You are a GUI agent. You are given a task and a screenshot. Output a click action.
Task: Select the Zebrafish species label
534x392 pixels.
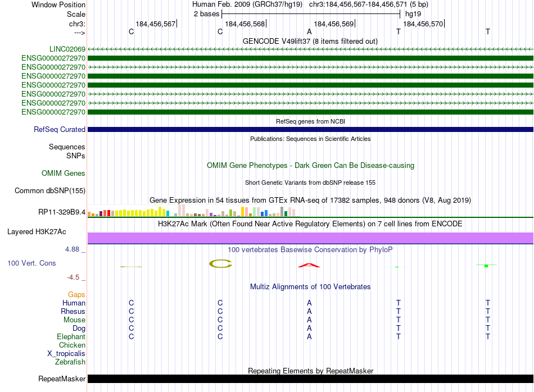[70, 362]
